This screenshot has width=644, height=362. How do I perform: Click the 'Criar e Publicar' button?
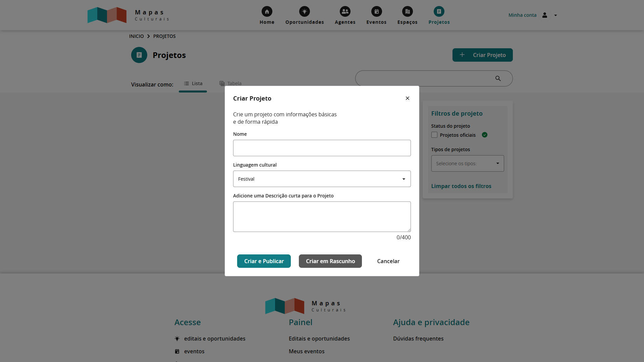(x=264, y=261)
